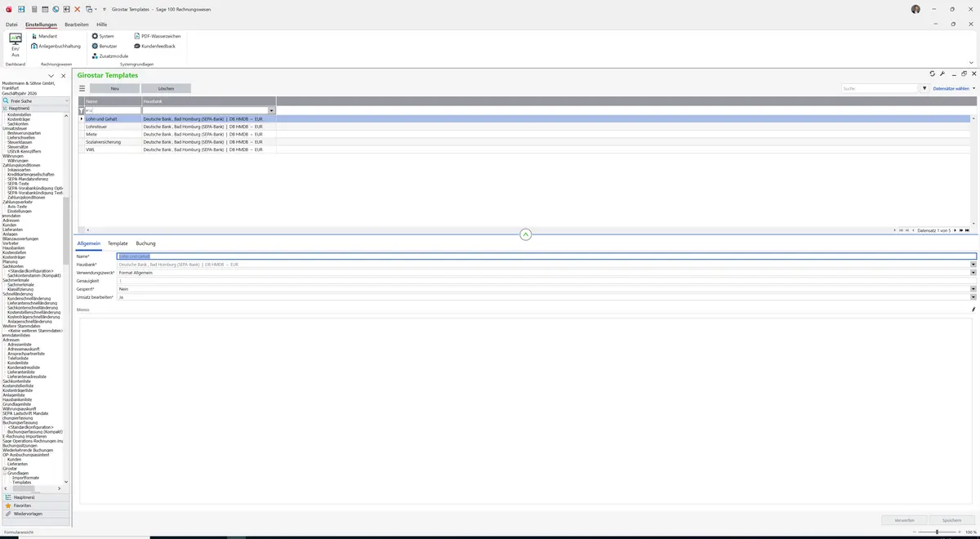Open Kundenfeedback in the ribbon
The image size is (980, 539).
(x=154, y=46)
